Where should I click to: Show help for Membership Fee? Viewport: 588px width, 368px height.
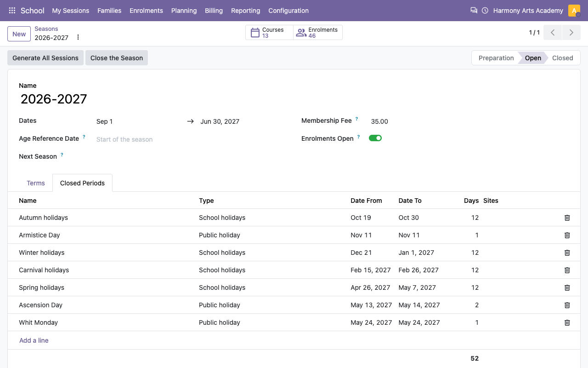tap(356, 119)
